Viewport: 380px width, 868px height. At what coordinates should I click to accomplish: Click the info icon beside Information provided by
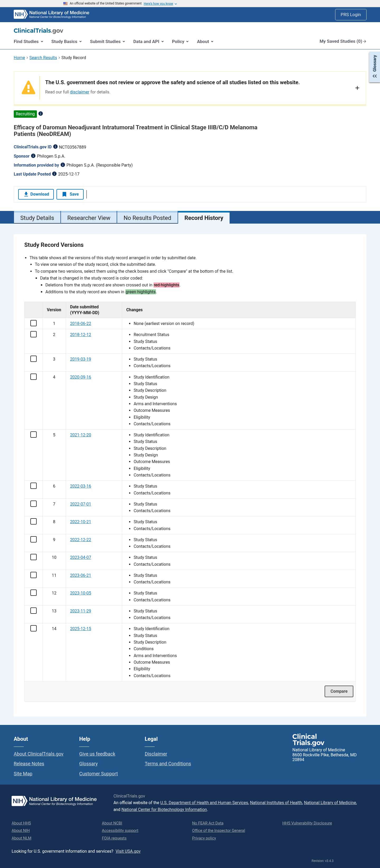63,165
